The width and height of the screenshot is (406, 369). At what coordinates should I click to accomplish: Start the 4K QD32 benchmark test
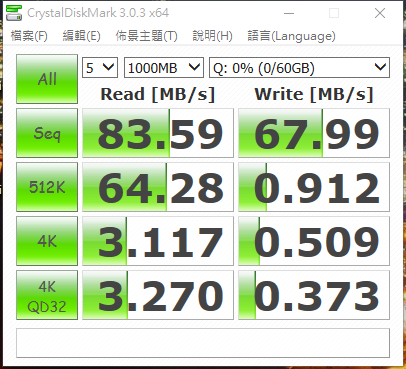(x=47, y=295)
